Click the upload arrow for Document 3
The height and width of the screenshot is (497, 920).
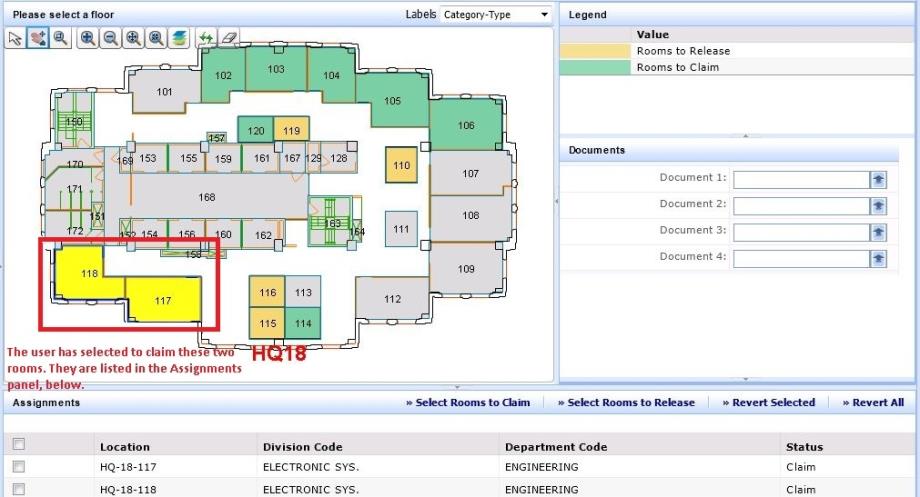click(879, 231)
